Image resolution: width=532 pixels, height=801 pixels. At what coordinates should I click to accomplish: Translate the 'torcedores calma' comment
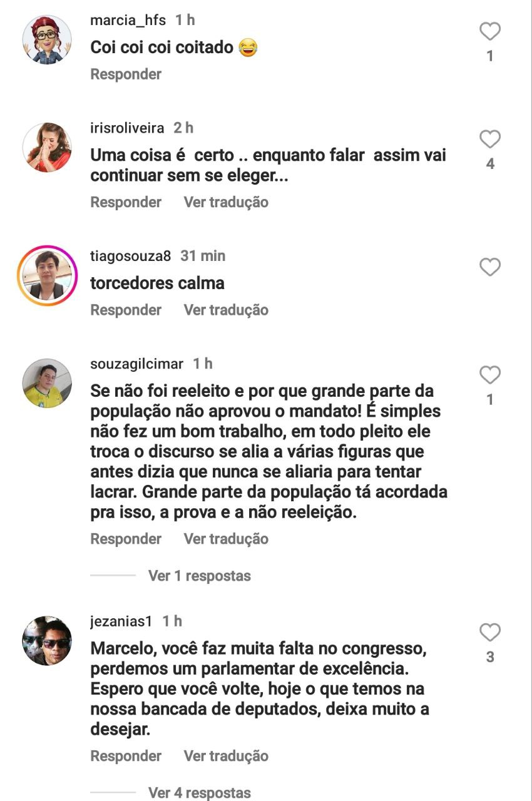pos(226,310)
